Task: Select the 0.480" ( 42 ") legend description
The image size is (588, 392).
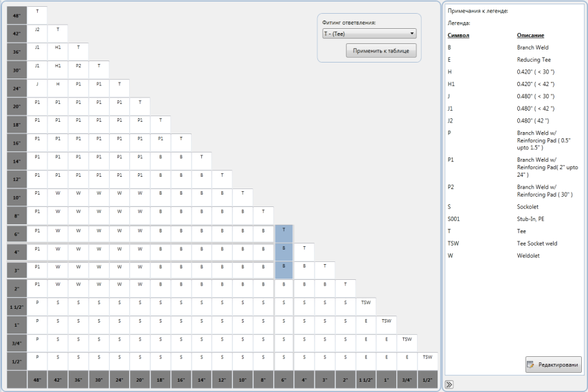Action: click(x=532, y=120)
